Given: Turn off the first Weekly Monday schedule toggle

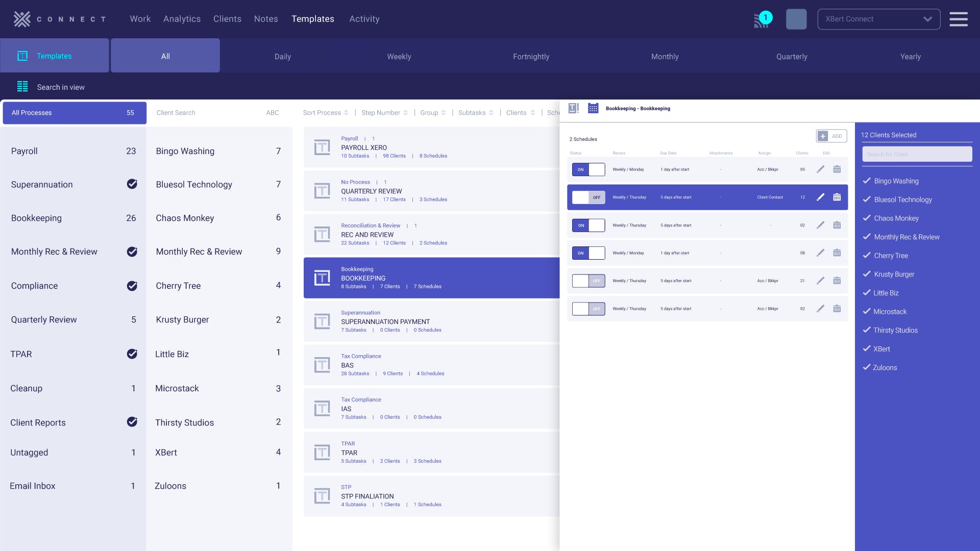Looking at the screenshot, I should 588,169.
